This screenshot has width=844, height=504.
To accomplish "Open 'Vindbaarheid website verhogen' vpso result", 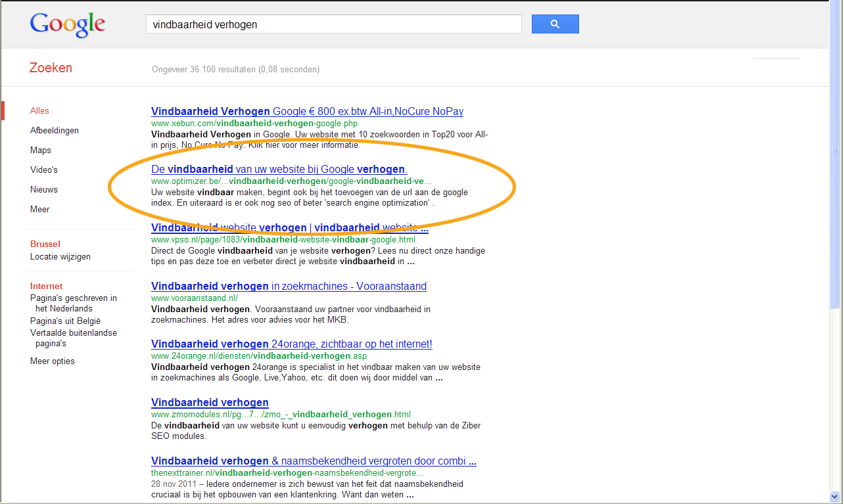I will pyautogui.click(x=290, y=228).
